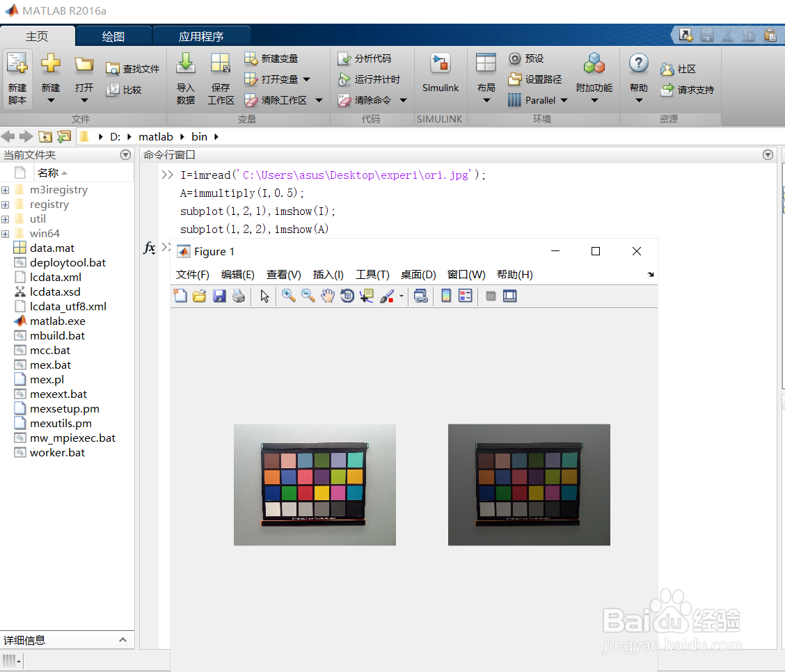Screen dimensions: 785x672
Task: Select matlab.exe in the file list
Action: click(x=58, y=321)
